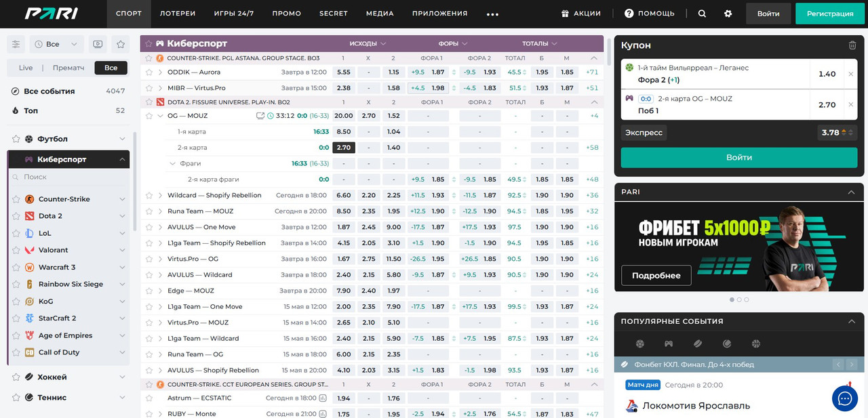The image size is (868, 418).
Task: Star the Counter-Strike category in sidebar
Action: (15, 199)
